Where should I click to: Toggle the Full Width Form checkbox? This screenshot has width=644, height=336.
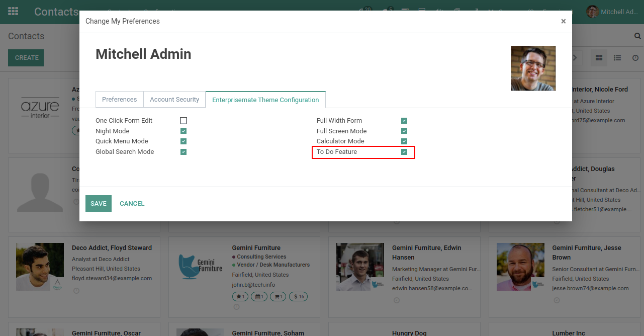point(404,121)
